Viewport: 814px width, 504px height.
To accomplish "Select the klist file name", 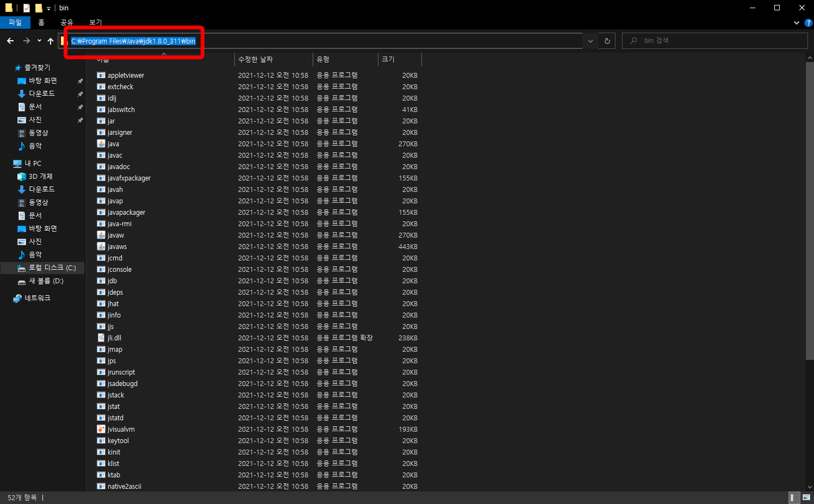I will click(x=113, y=464).
